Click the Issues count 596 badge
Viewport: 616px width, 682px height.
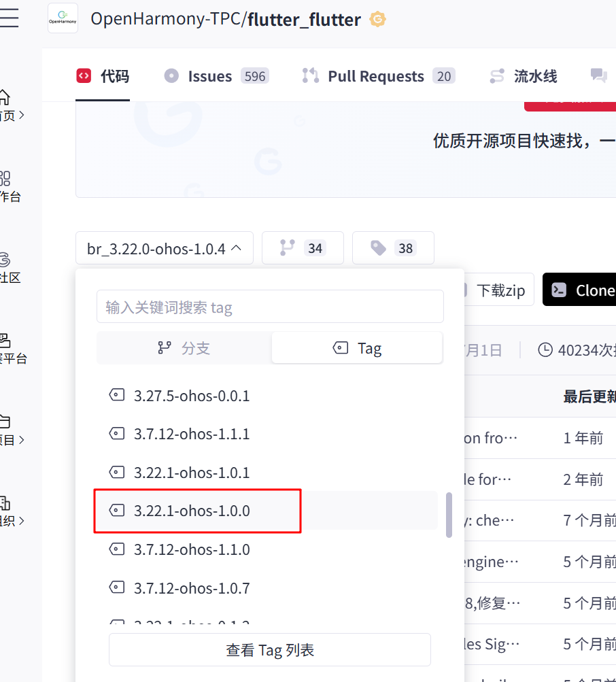coord(255,76)
